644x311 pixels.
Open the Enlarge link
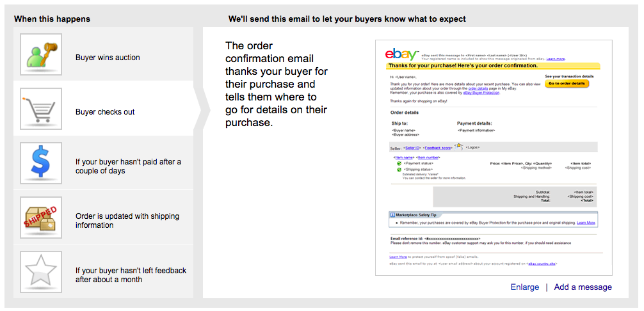[x=524, y=287]
